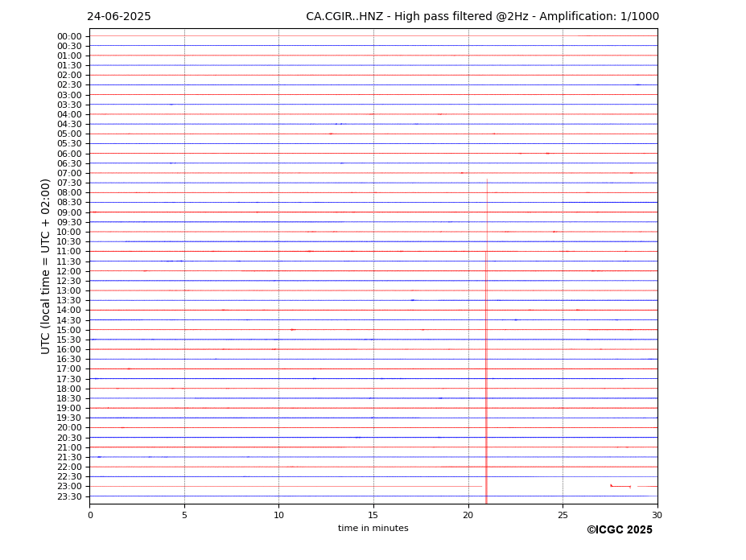Click the 03:00 time row label
Image resolution: width=746 pixels, height=560 pixels.
69,95
